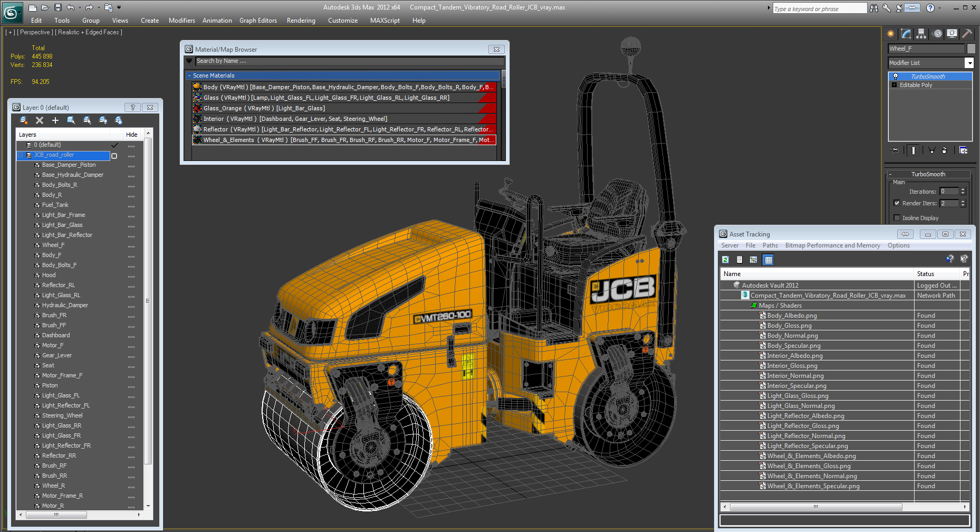
Task: Open the Modifiers menu
Action: coord(182,21)
